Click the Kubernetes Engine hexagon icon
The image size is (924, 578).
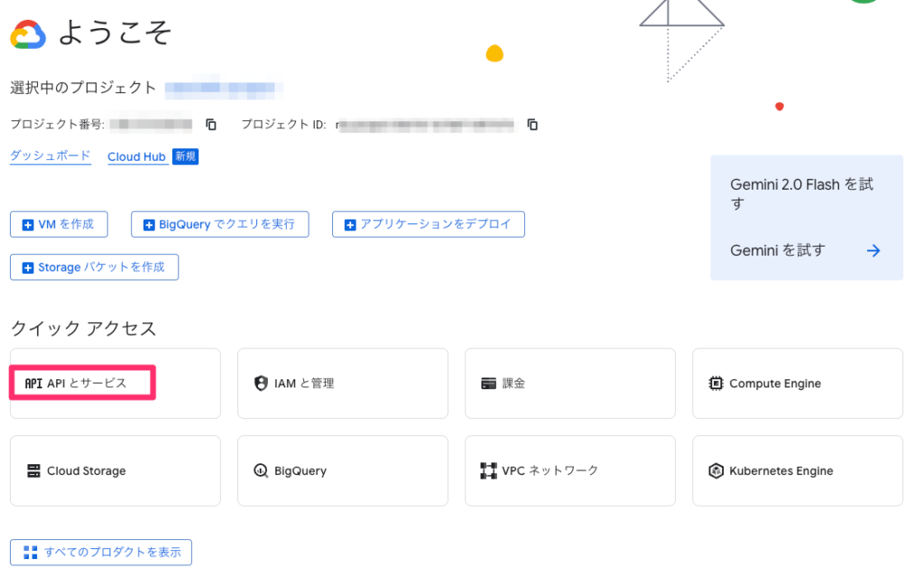click(716, 471)
